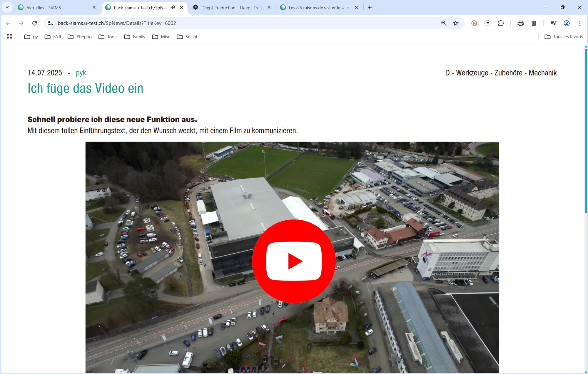Bookmark this page with the star icon
The height and width of the screenshot is (374, 588).
(456, 23)
